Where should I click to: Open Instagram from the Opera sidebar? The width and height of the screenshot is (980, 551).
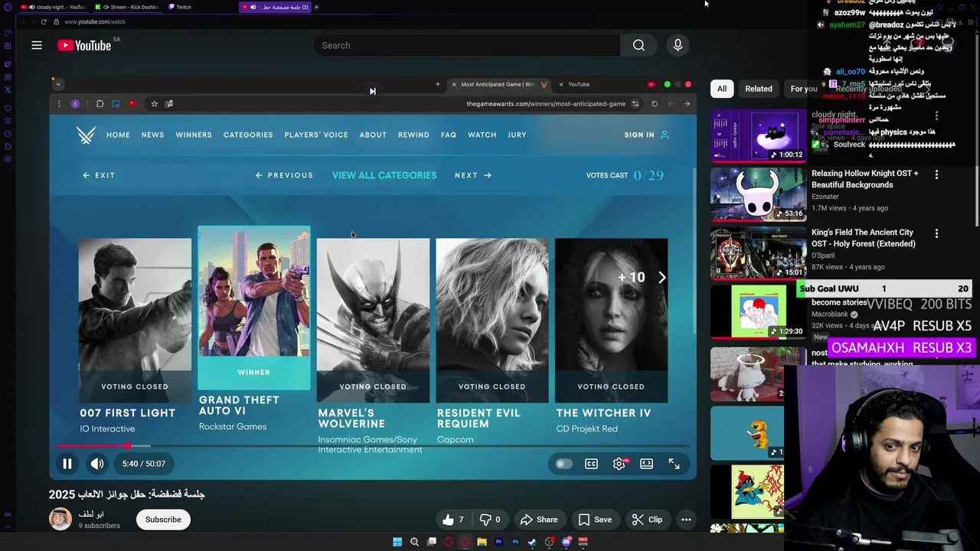8,77
